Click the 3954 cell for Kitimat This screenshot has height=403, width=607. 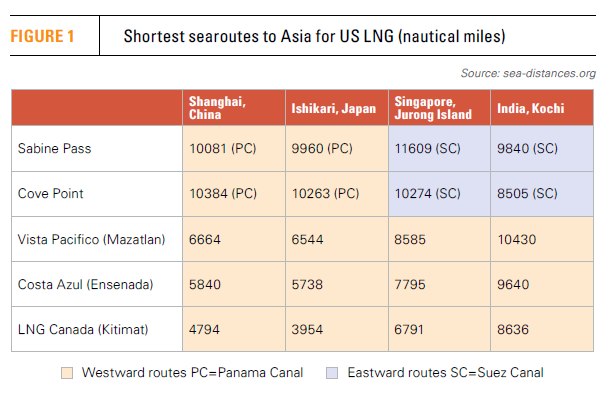(308, 330)
